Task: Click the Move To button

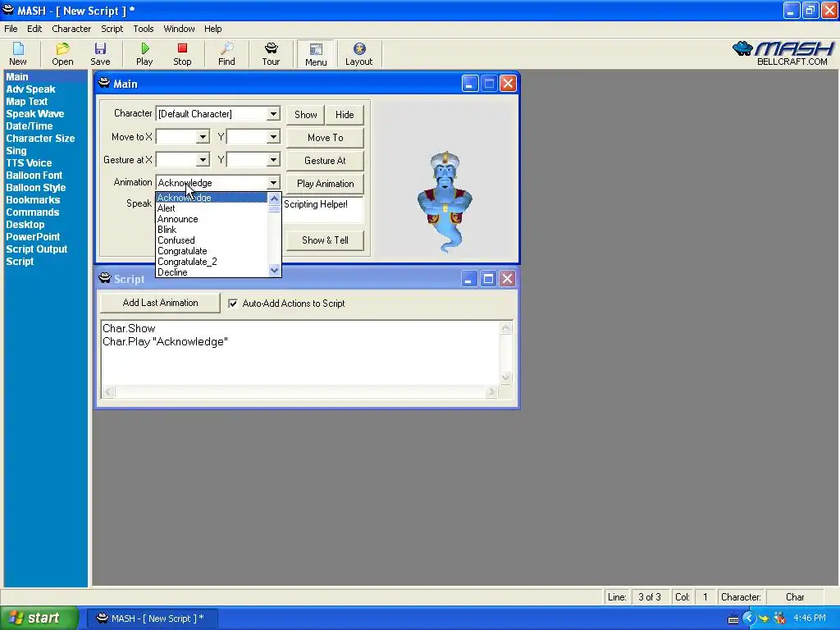Action: 325,138
